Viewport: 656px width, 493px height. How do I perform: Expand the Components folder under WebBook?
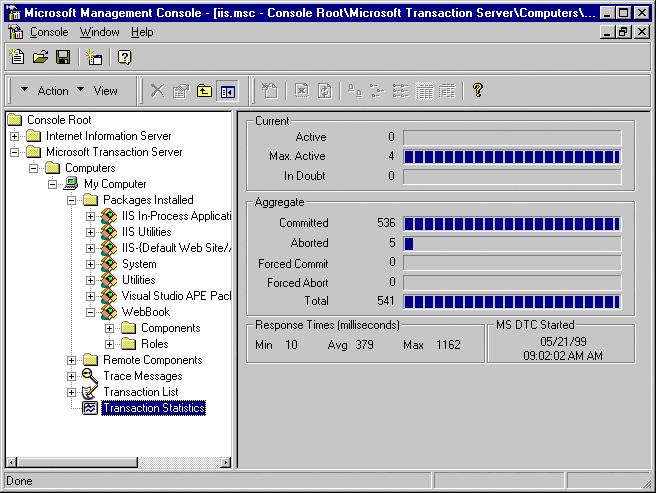coord(110,328)
